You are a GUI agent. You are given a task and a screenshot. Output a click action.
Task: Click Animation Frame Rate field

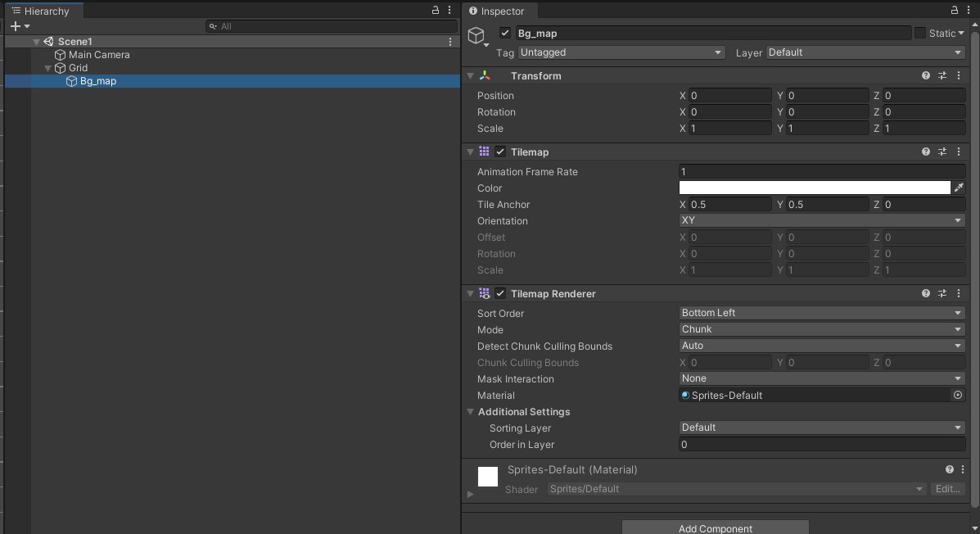click(822, 171)
